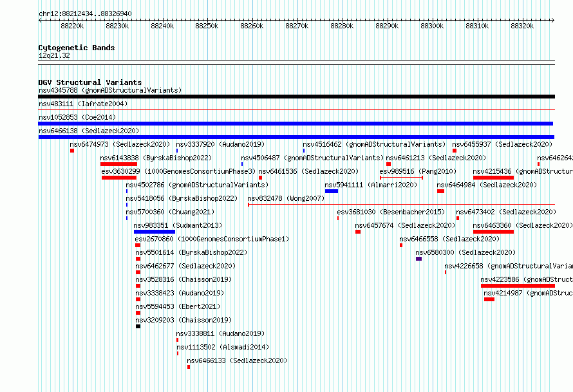573x392 pixels.
Task: Select the nsv983351 (Sudmant2013) blue bar
Action: pyautogui.click(x=155, y=232)
